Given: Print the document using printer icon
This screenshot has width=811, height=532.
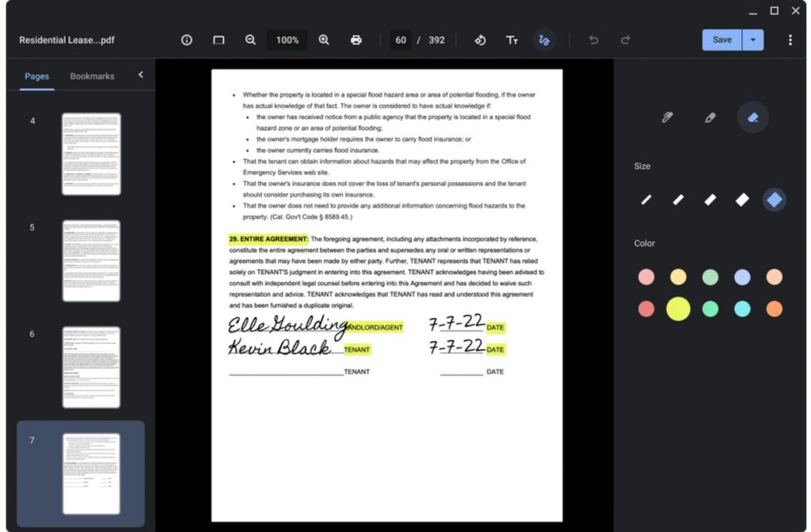Looking at the screenshot, I should (356, 40).
